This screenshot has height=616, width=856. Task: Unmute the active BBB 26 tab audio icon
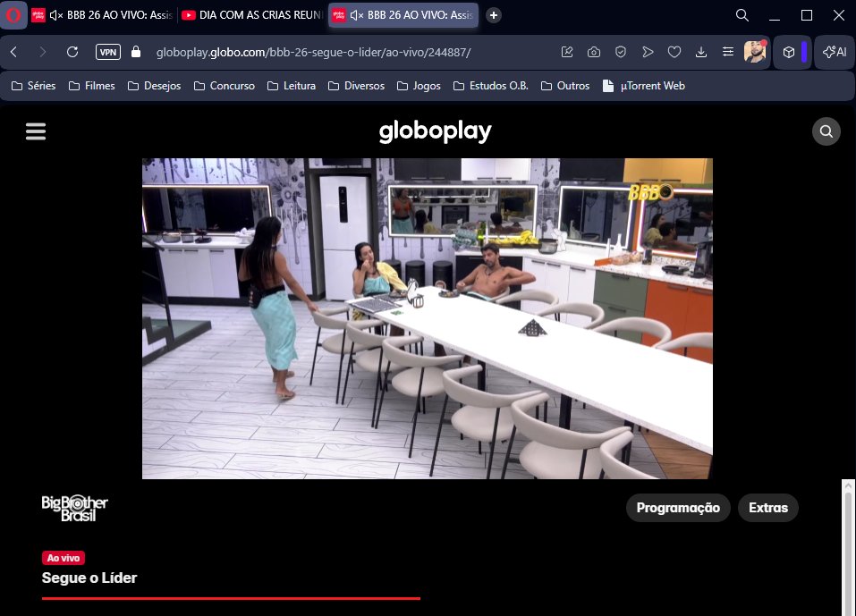pos(357,15)
